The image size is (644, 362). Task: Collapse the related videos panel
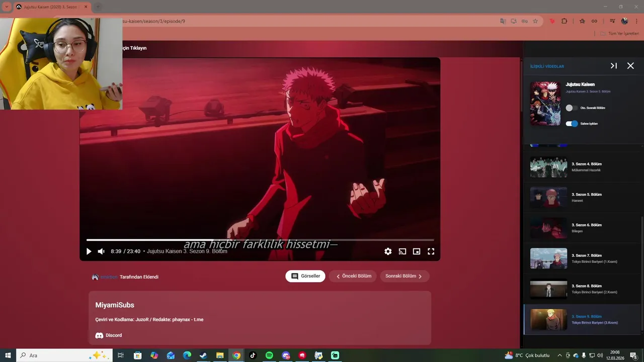coord(614,66)
